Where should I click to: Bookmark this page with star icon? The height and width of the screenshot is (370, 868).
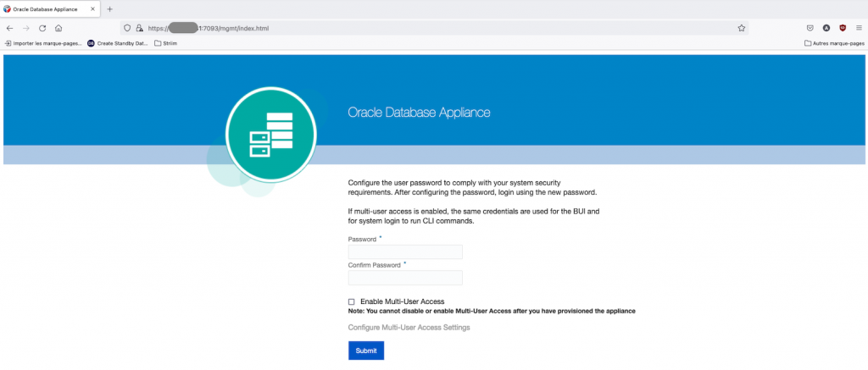(741, 28)
